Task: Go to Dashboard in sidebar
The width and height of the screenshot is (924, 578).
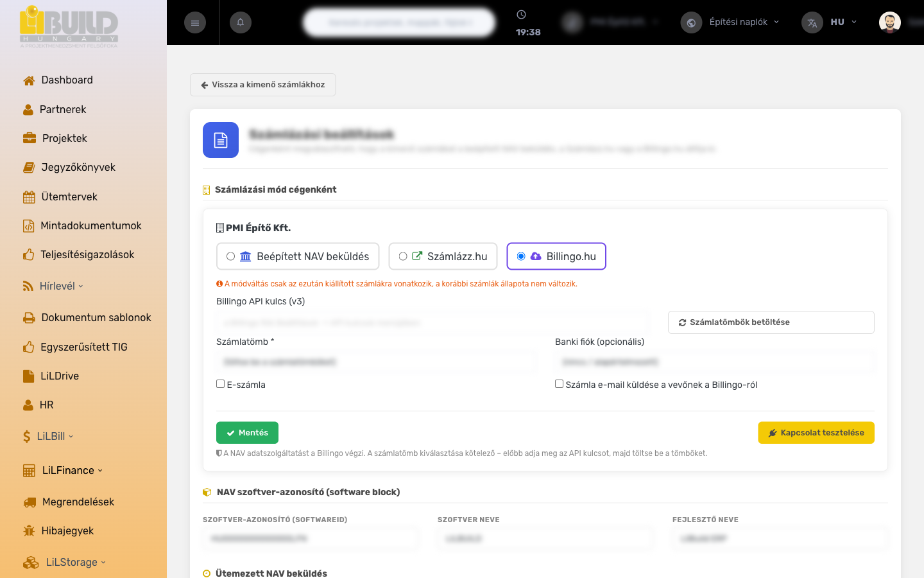Action: tap(67, 80)
